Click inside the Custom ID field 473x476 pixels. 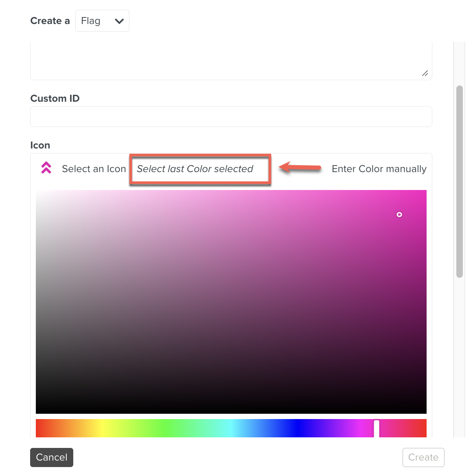(231, 116)
